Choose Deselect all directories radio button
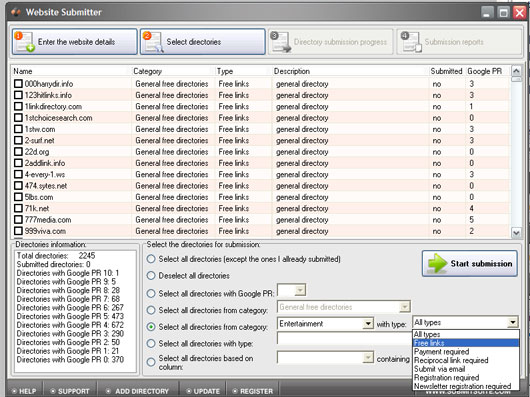The height and width of the screenshot is (397, 530). tap(151, 276)
